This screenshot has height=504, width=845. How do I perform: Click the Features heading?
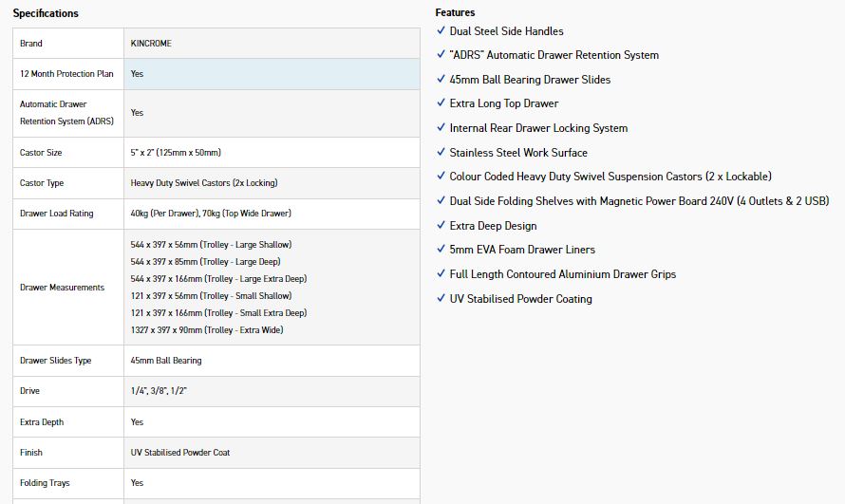[455, 12]
